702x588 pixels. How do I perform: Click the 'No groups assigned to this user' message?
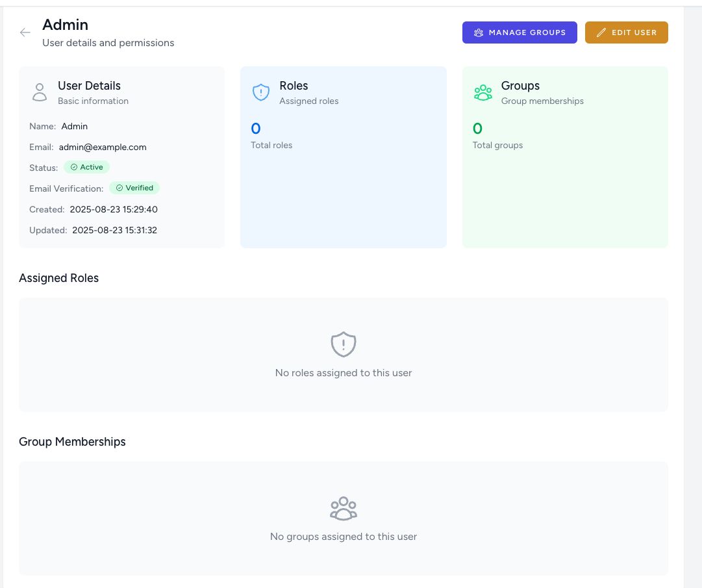(x=344, y=537)
